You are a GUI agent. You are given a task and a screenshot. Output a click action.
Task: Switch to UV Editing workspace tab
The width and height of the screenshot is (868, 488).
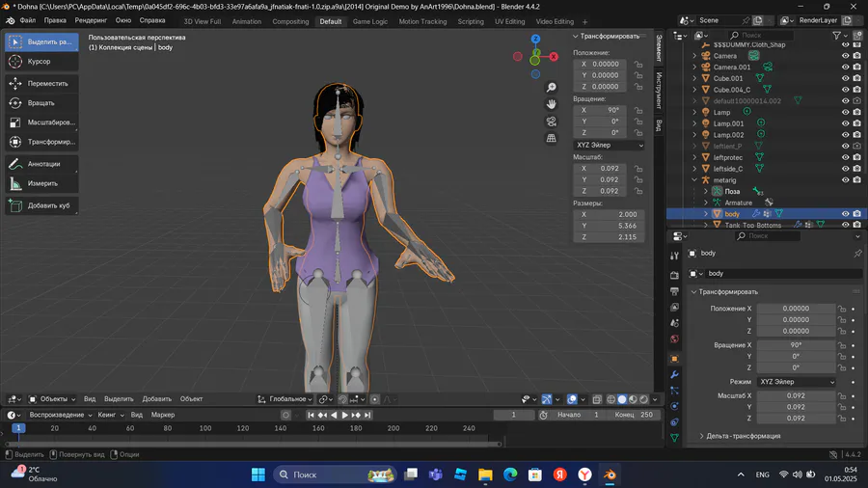point(509,21)
